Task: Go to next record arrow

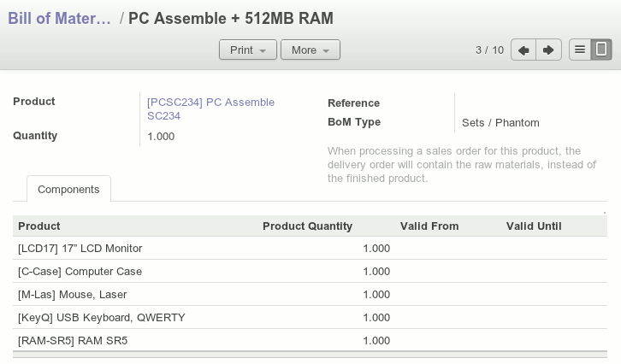Action: [548, 50]
